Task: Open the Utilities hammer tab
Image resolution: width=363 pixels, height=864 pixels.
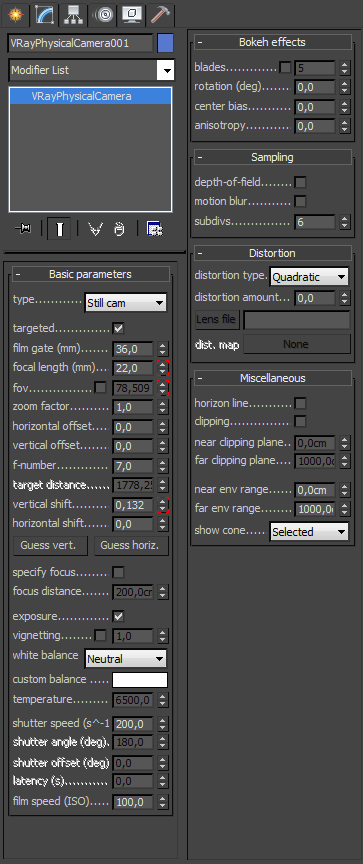Action: [x=160, y=15]
